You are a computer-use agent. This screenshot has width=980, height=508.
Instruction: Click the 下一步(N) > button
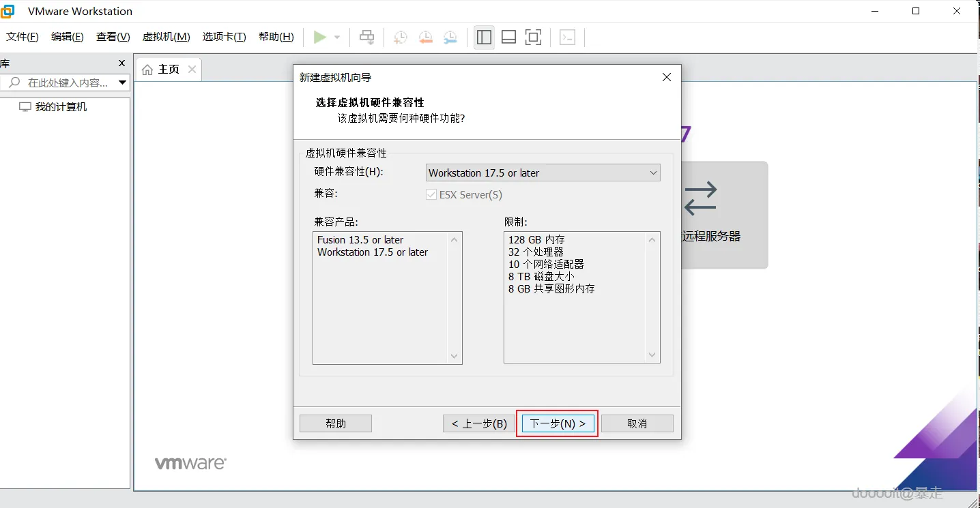coord(558,423)
